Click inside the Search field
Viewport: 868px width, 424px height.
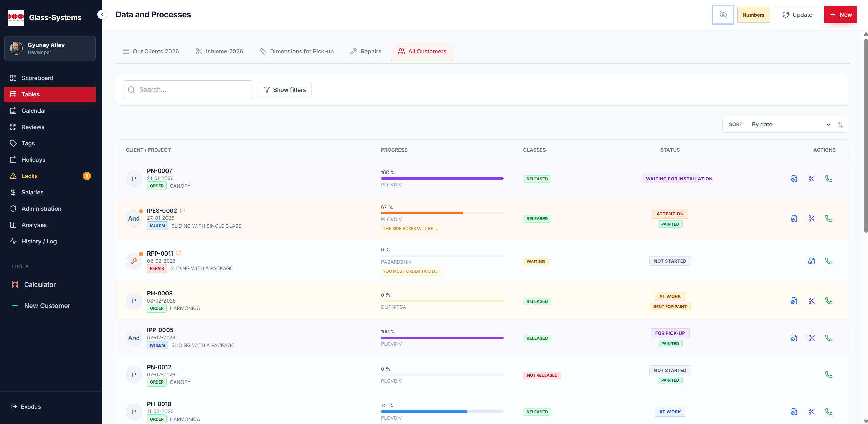point(187,89)
